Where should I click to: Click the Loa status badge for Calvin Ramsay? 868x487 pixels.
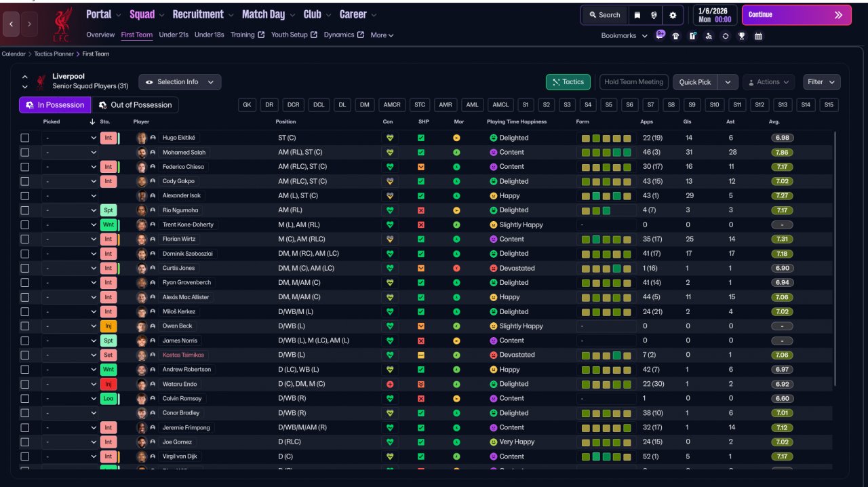click(x=108, y=398)
